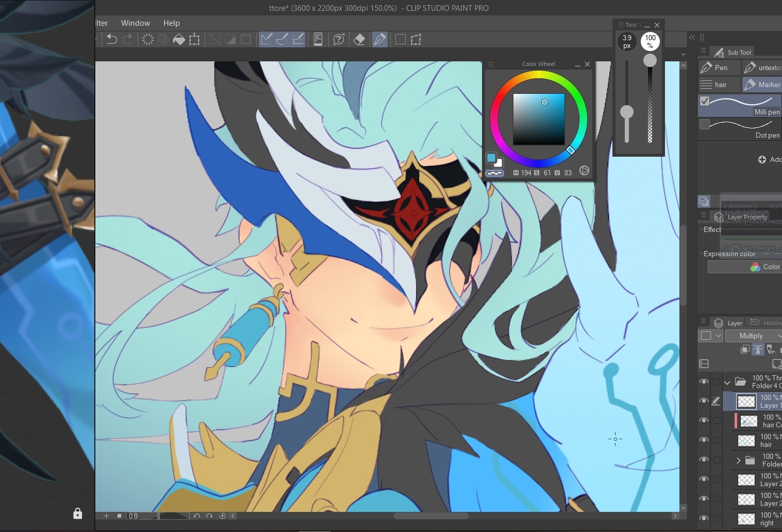Open the question-mark support icon

(x=339, y=40)
